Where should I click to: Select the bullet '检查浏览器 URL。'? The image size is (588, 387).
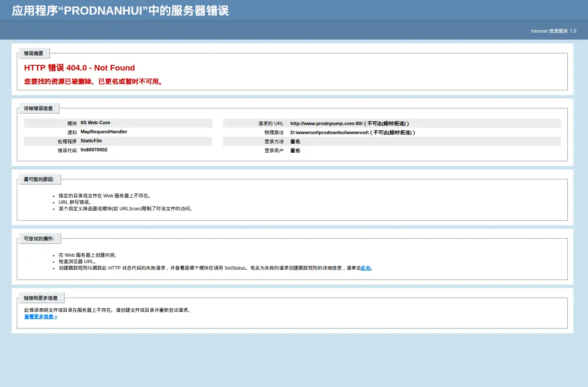pyautogui.click(x=77, y=261)
